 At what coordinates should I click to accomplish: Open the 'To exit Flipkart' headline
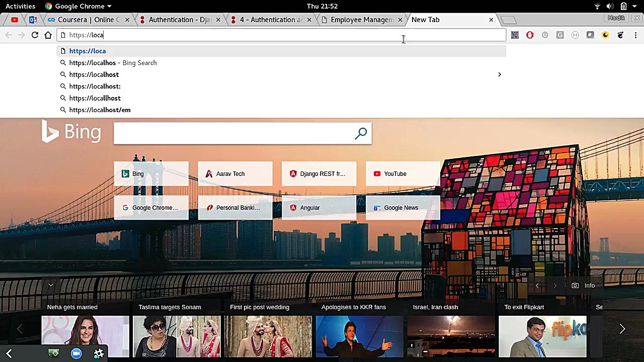coord(524,307)
